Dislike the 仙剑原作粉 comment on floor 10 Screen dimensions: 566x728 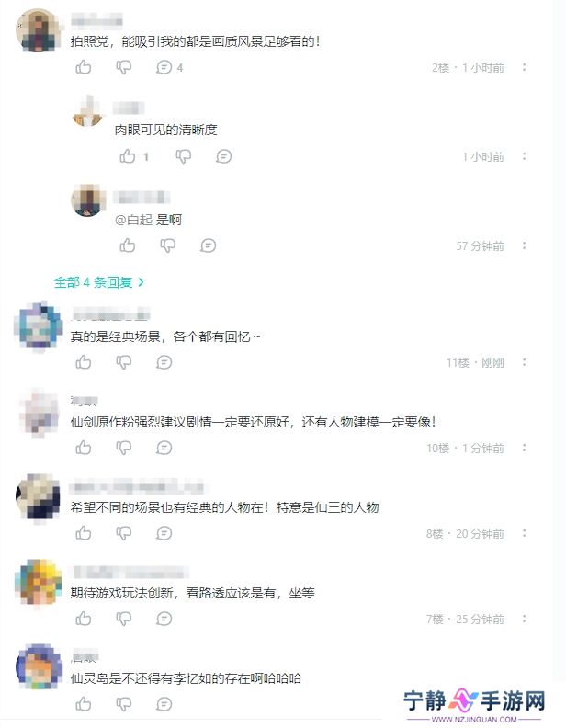point(124,448)
